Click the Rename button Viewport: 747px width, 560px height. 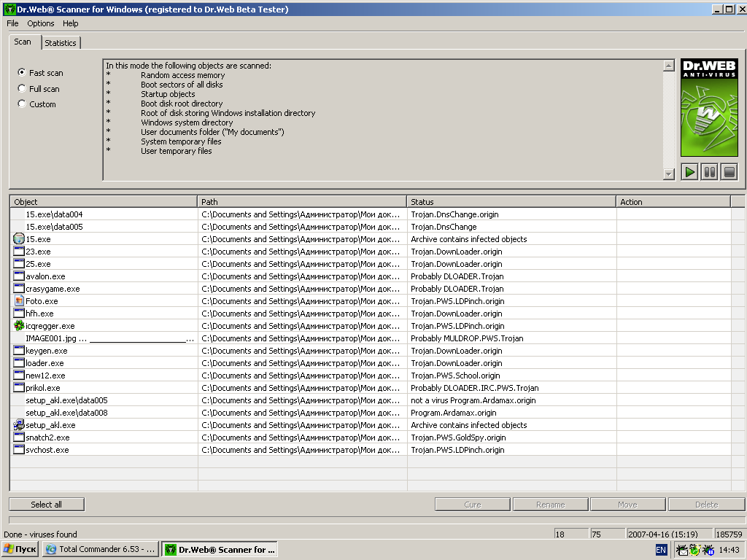(550, 505)
